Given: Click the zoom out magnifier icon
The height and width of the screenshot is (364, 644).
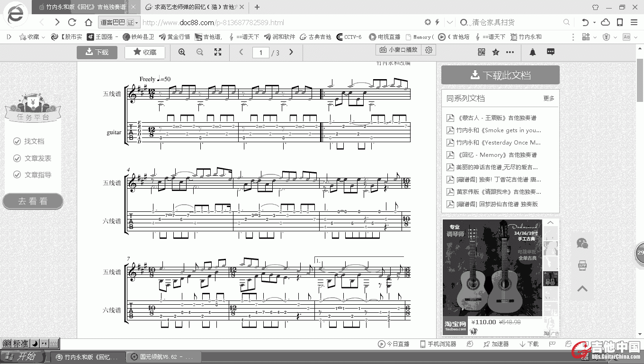Looking at the screenshot, I should pyautogui.click(x=200, y=52).
